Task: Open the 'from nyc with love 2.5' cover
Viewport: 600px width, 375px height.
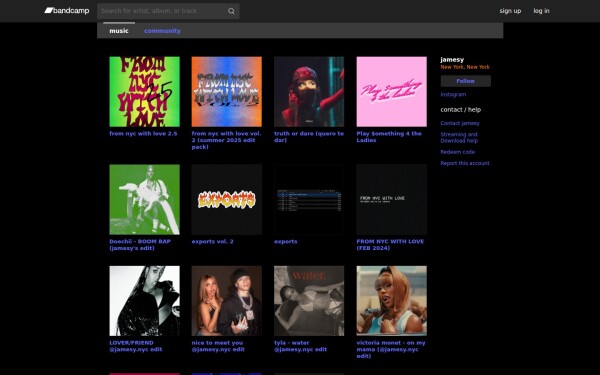Action: pyautogui.click(x=144, y=91)
